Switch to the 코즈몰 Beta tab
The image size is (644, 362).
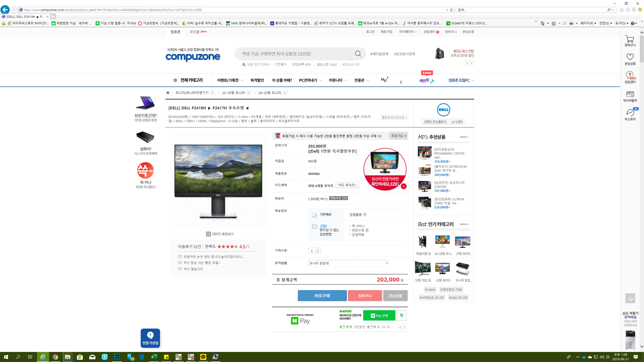coord(198,32)
